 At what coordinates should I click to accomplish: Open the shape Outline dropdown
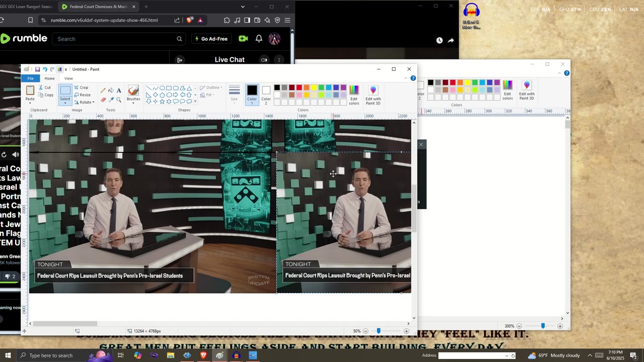pos(210,87)
